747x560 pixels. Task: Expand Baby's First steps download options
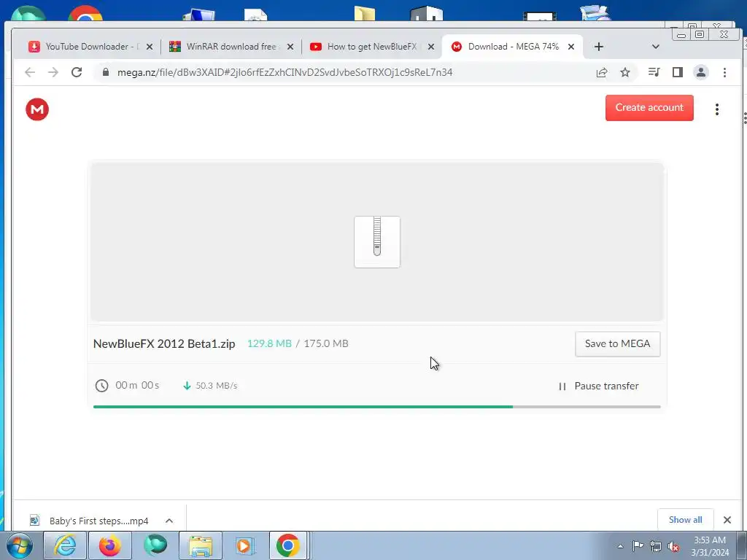pos(169,521)
